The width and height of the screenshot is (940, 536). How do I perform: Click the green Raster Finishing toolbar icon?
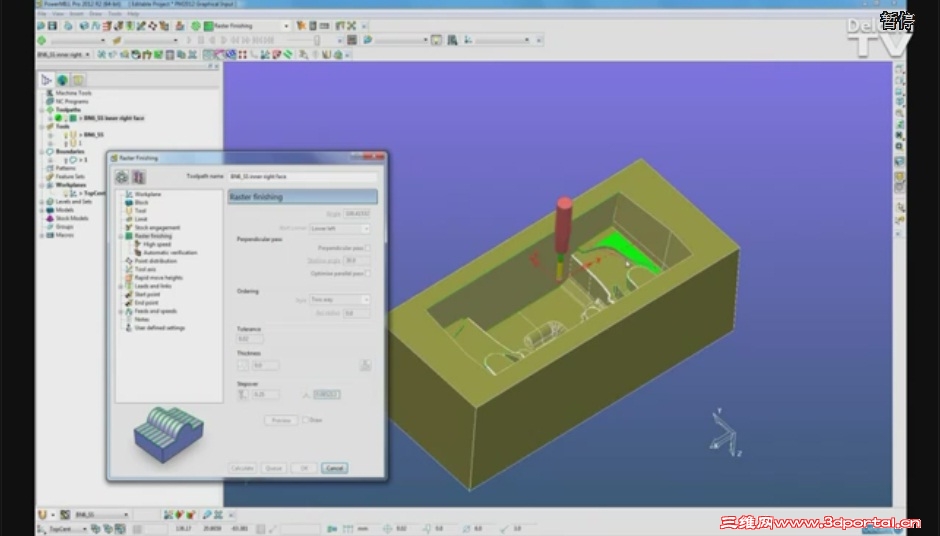208,26
